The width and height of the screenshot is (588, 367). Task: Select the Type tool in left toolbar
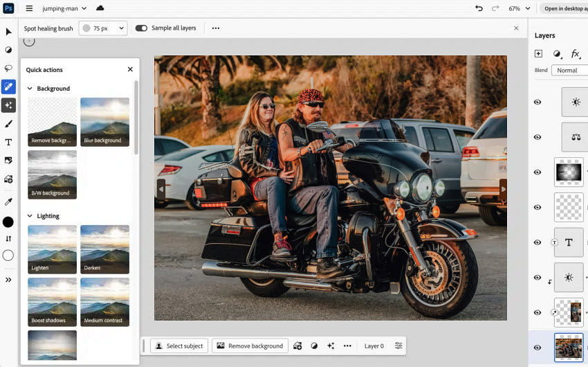8,142
